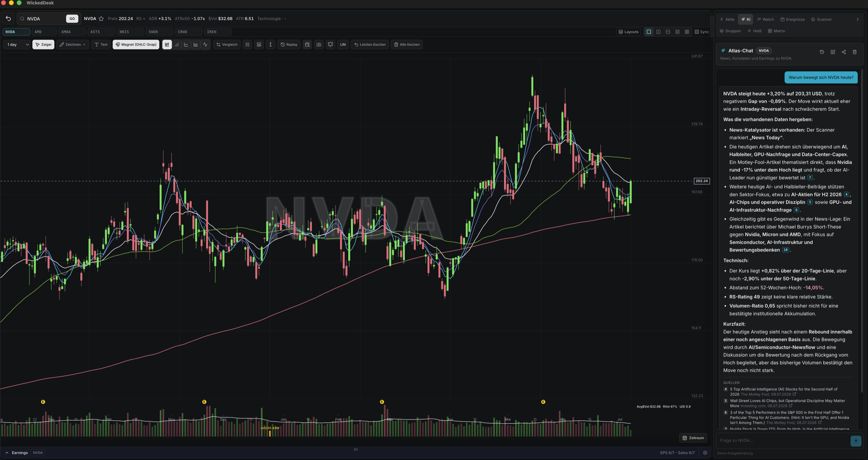The width and height of the screenshot is (868, 460).
Task: Click the stacked panels icon in the toolbar
Action: [x=259, y=44]
